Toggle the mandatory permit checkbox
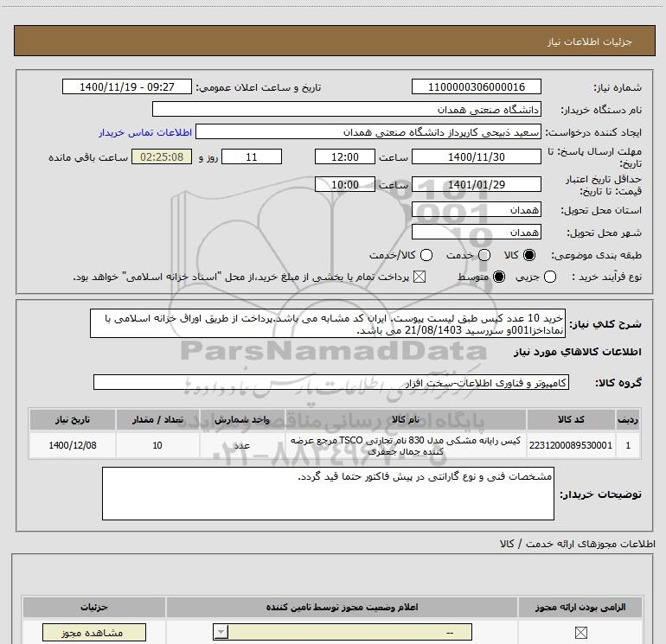The image size is (666, 644). (x=580, y=633)
